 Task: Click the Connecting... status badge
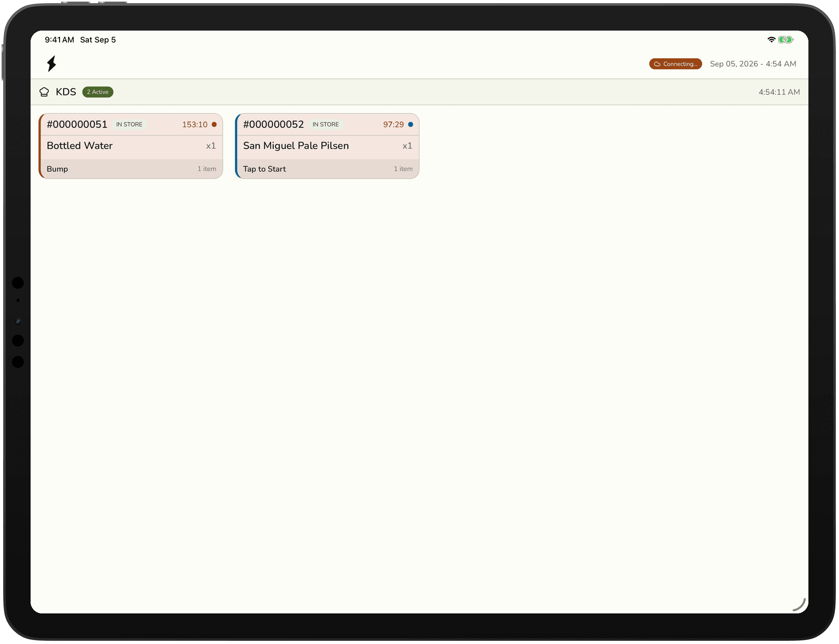(676, 64)
